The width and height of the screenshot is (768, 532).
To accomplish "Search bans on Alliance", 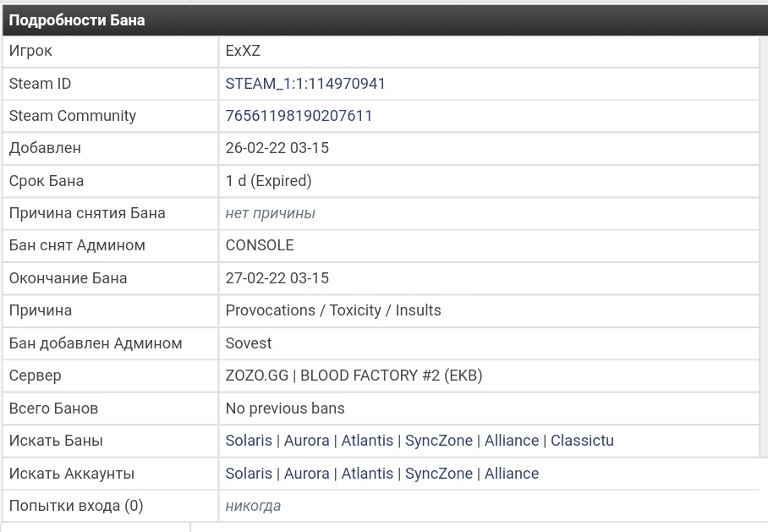I will point(511,441).
